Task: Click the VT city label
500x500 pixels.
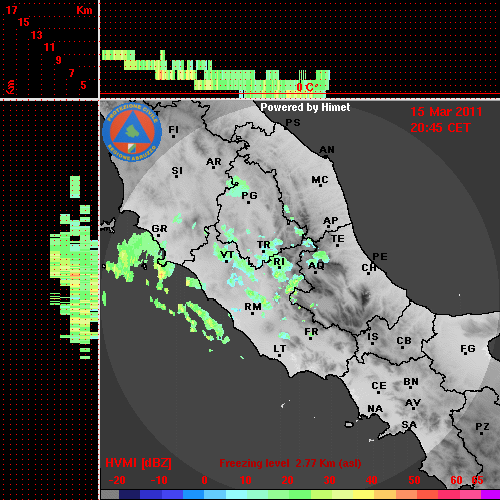Action: tap(227, 255)
